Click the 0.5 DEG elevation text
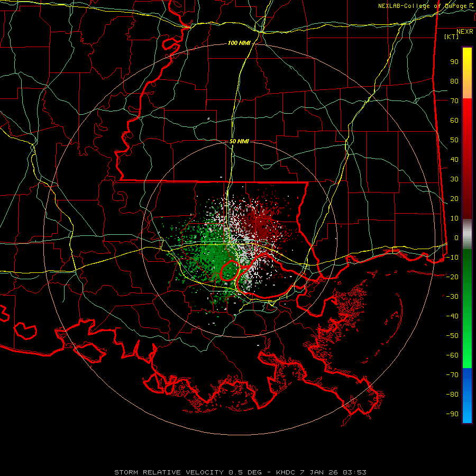Screen dimensions: 476x476 click(x=245, y=472)
